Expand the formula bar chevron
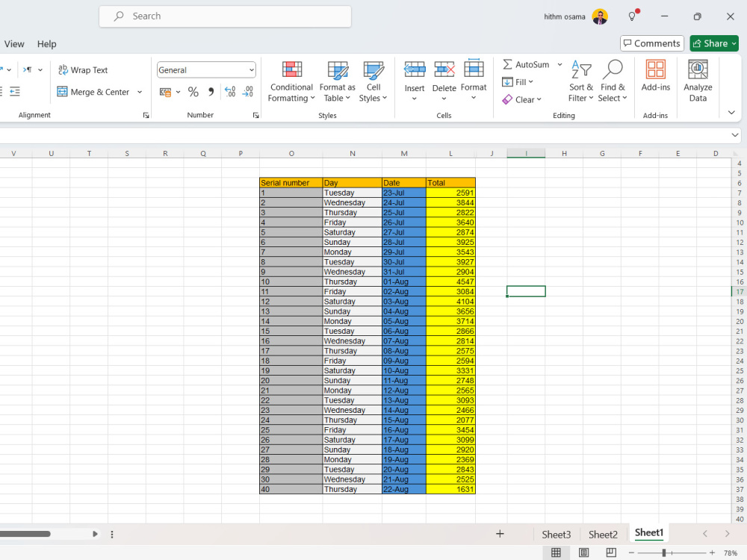This screenshot has height=560, width=747. point(734,135)
